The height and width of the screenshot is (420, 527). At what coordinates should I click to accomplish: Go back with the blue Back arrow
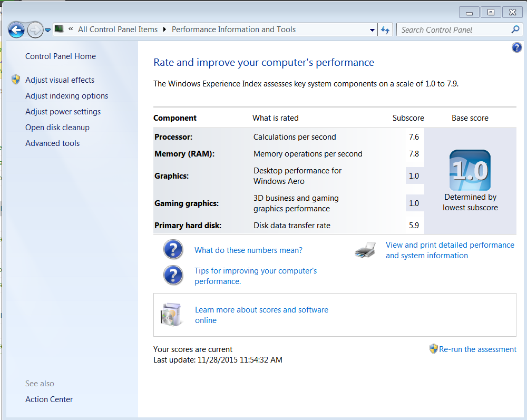click(16, 30)
